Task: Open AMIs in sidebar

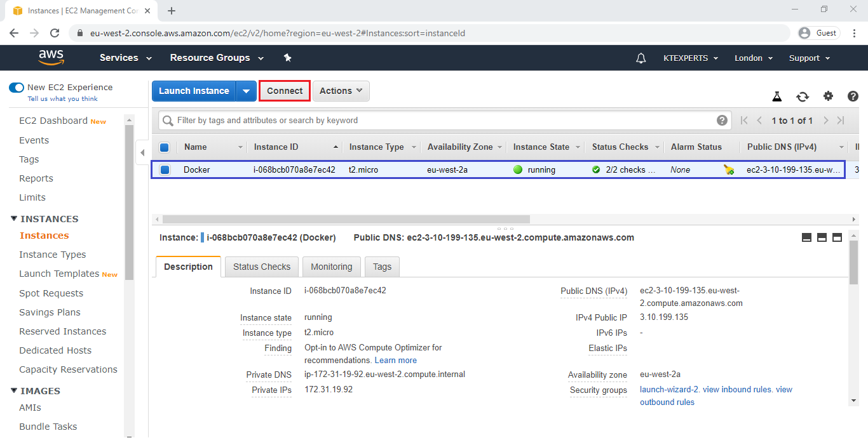Action: 31,408
